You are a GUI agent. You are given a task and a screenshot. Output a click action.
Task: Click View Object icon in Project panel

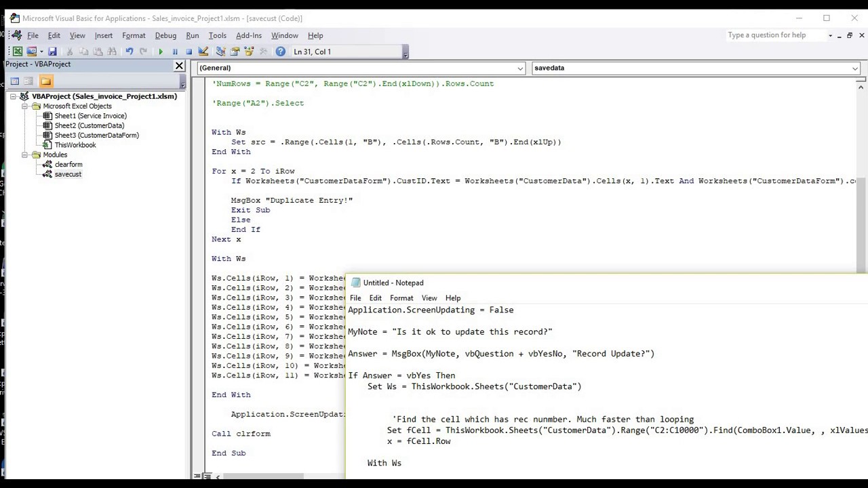28,81
